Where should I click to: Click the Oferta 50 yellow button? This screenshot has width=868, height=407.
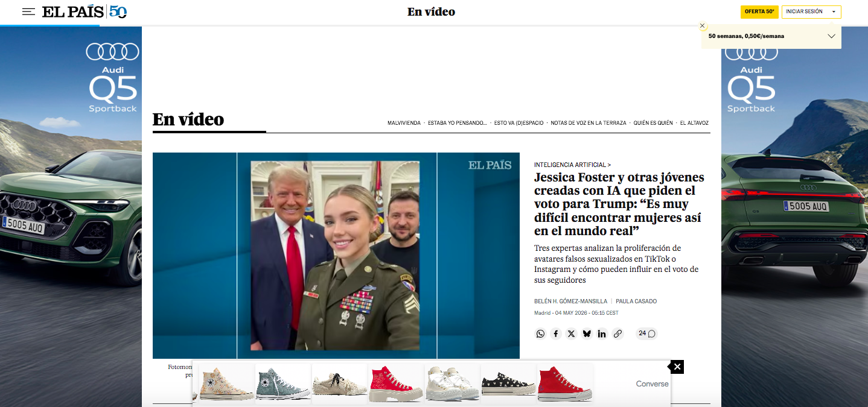coord(759,11)
